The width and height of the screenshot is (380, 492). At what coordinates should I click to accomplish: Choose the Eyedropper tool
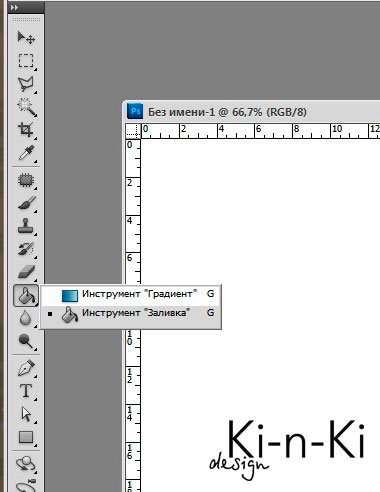[x=26, y=152]
